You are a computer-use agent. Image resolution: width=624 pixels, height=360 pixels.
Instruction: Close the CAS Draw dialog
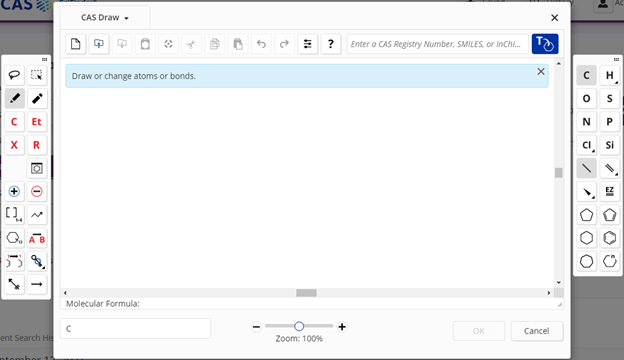554,18
